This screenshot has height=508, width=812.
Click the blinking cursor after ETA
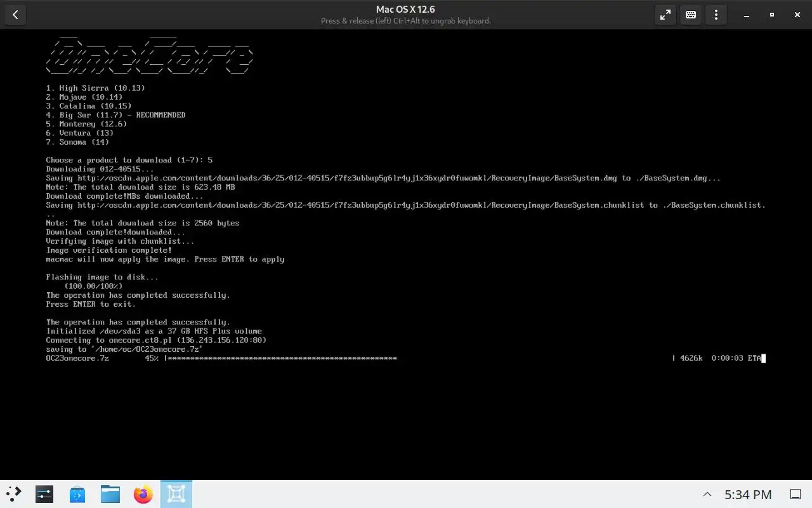(x=763, y=358)
